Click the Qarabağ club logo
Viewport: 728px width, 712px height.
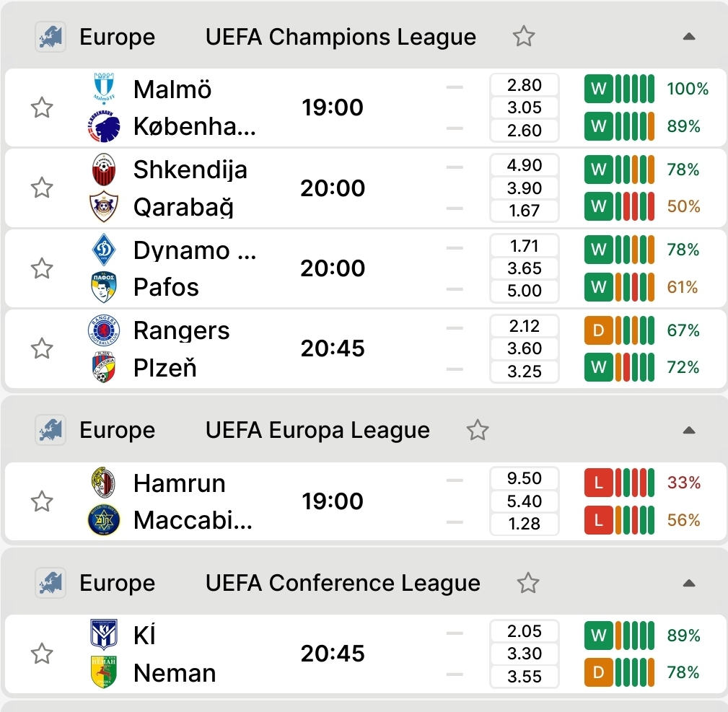coord(104,208)
